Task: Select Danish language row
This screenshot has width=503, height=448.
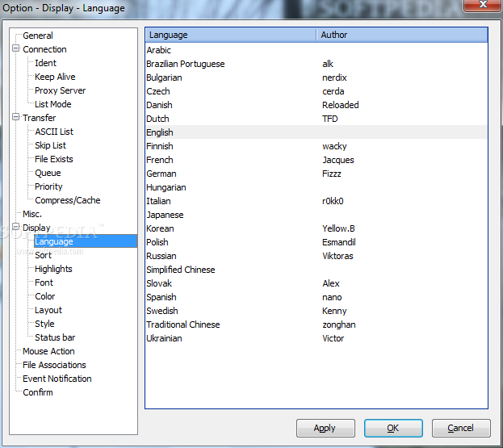Action: point(316,105)
